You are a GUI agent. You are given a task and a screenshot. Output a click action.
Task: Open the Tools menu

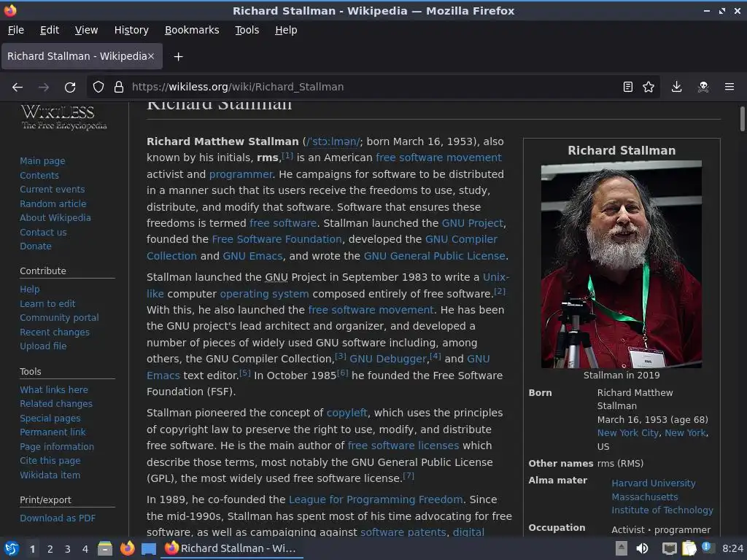(247, 30)
